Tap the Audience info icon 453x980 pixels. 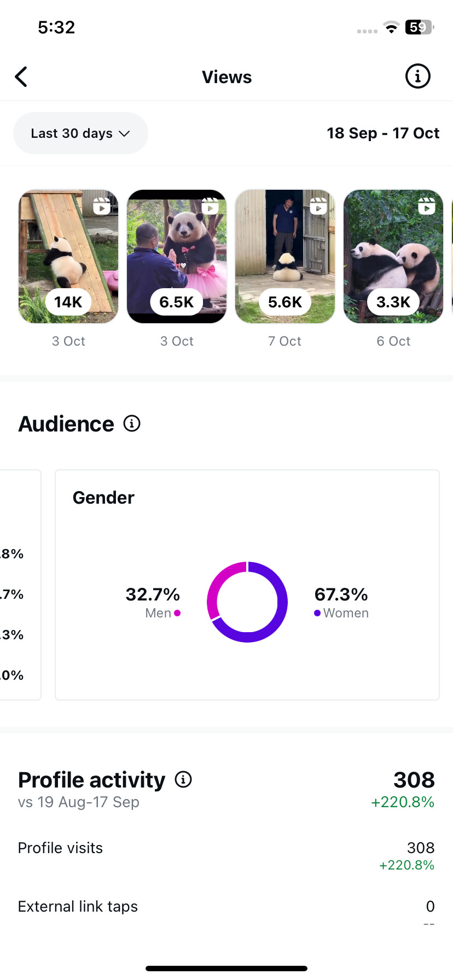pos(132,423)
